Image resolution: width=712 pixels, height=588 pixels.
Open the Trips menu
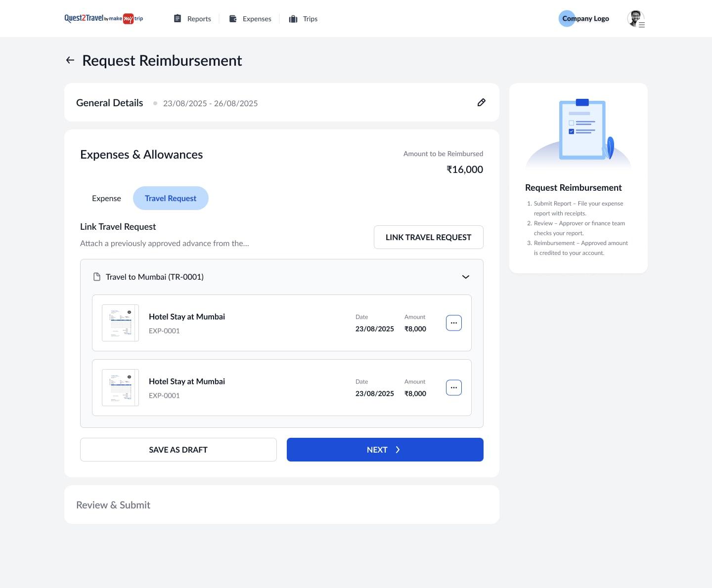(x=303, y=19)
